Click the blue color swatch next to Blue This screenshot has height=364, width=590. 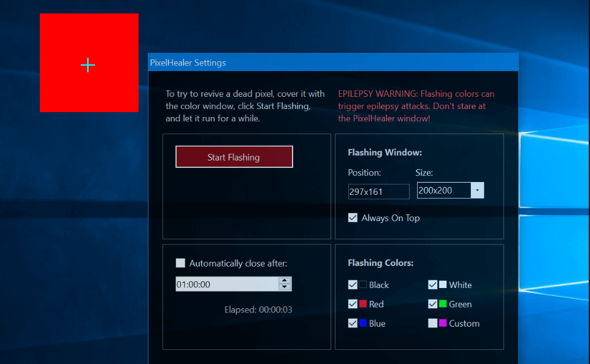(x=362, y=322)
